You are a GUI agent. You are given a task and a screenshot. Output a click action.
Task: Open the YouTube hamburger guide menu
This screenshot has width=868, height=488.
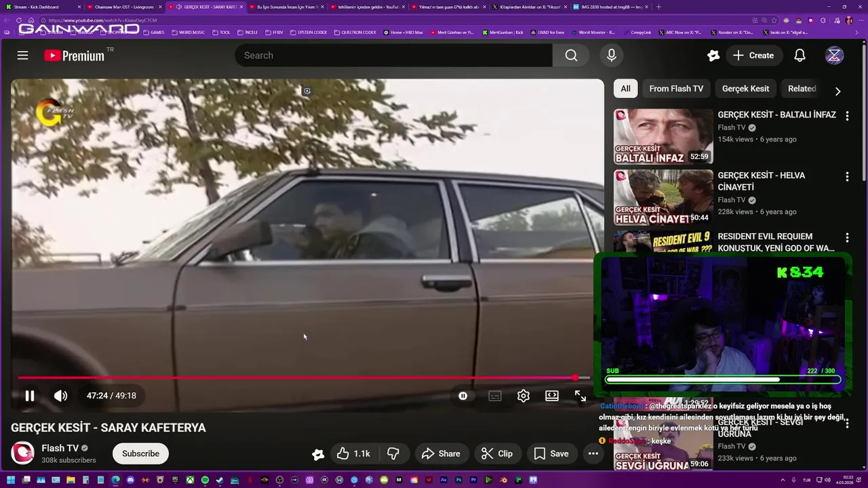pyautogui.click(x=22, y=56)
